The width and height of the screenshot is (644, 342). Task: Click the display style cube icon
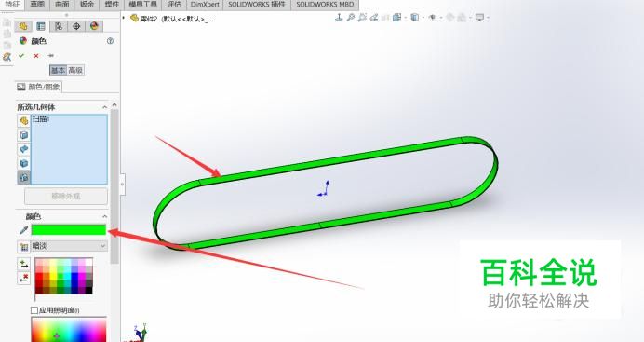(x=414, y=18)
